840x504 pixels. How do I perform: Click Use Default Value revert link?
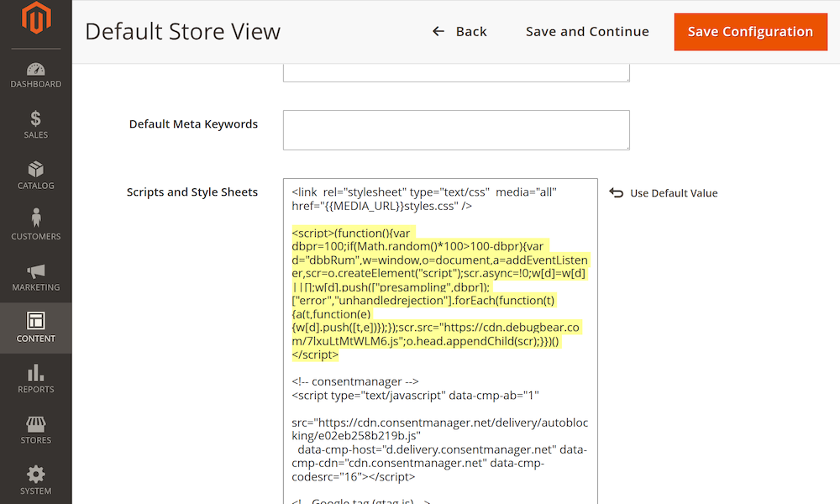coord(664,193)
